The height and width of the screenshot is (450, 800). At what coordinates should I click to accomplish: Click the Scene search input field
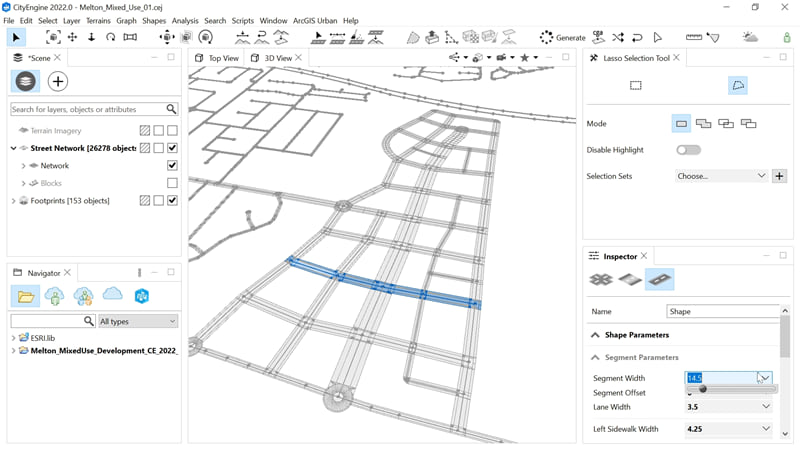pos(88,109)
